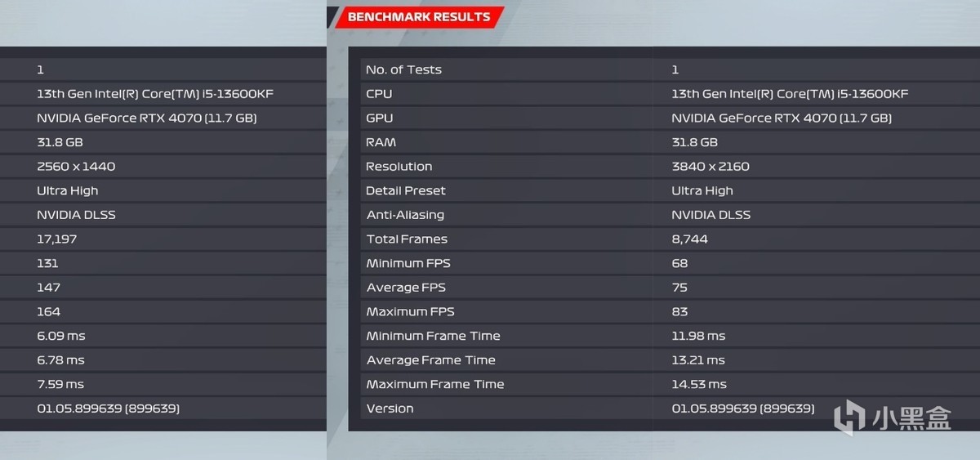Select the GPU row label

380,118
